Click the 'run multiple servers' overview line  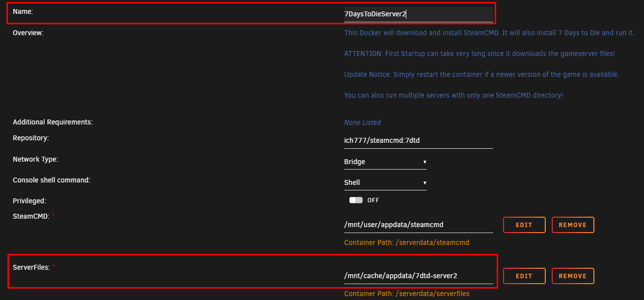click(x=453, y=95)
